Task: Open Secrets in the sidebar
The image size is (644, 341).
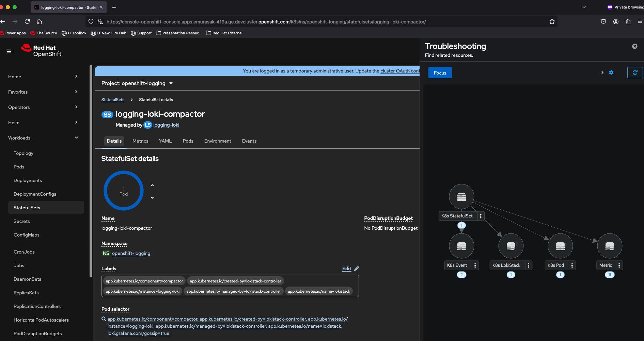Action: [x=22, y=221]
